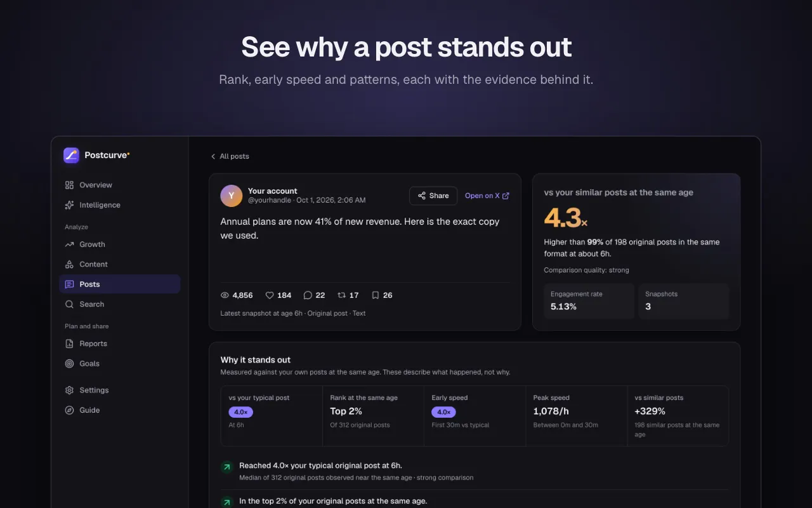Click the Goals target icon
This screenshot has height=508, width=812.
coord(69,364)
